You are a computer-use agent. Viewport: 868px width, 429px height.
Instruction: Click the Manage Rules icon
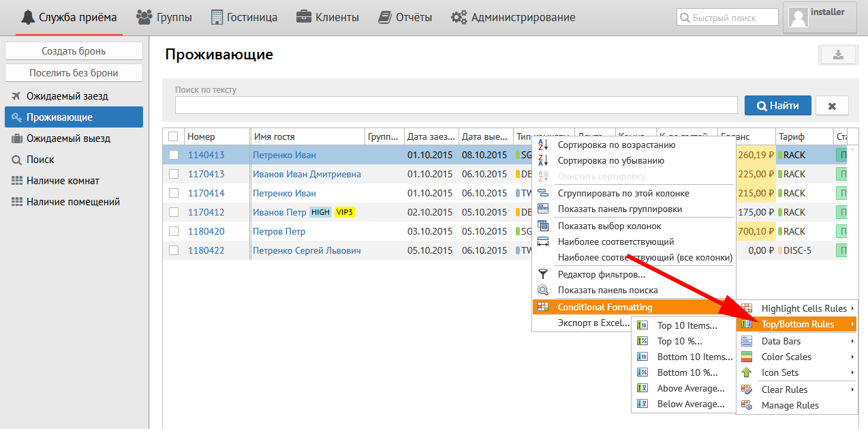pos(747,405)
